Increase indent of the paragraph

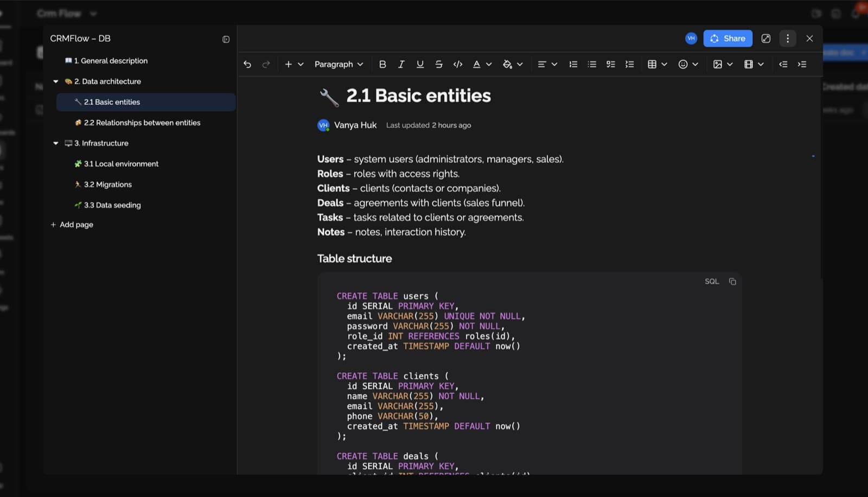802,64
